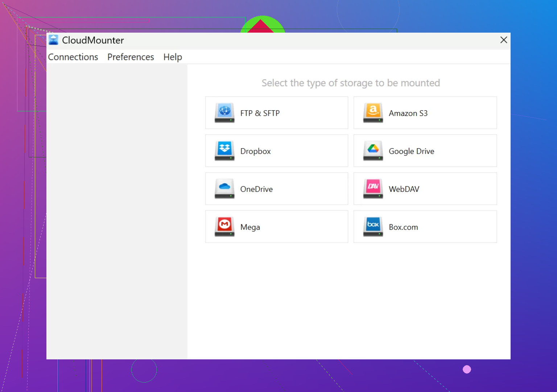The image size is (557, 392).
Task: Click the Dropbox drive icon
Action: tap(224, 151)
